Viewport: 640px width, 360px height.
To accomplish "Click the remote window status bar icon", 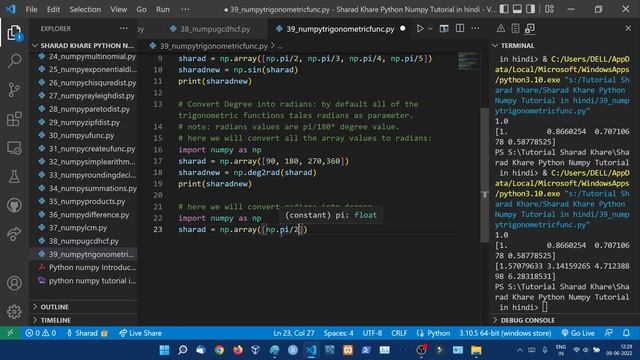I will (x=10, y=333).
